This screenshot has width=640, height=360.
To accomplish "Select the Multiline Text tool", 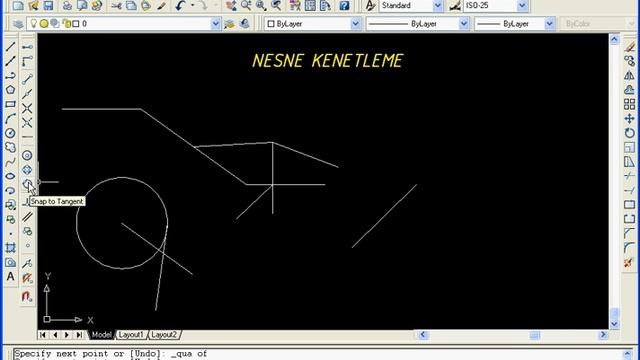I will (11, 277).
